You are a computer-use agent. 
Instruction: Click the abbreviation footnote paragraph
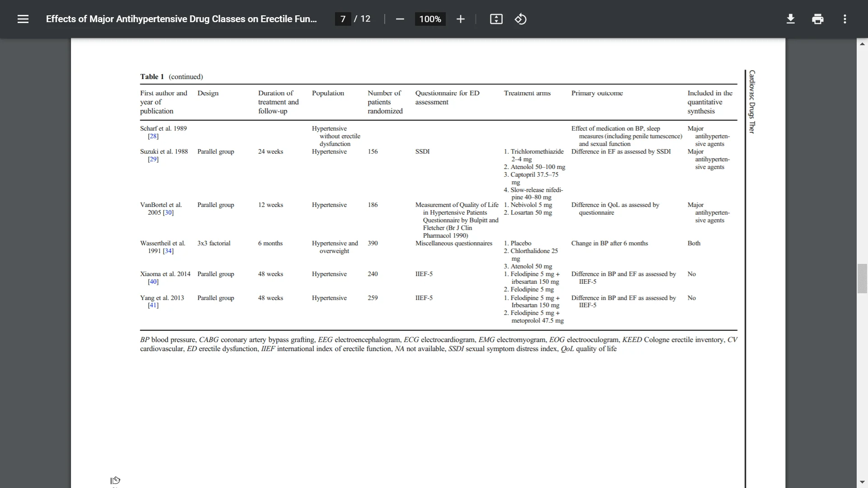pos(439,344)
